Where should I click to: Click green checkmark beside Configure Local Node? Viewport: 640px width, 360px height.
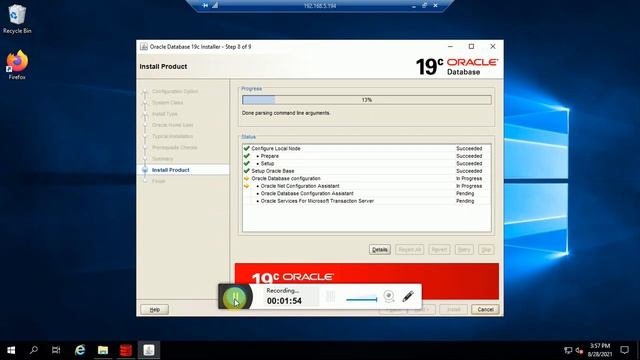(x=247, y=149)
